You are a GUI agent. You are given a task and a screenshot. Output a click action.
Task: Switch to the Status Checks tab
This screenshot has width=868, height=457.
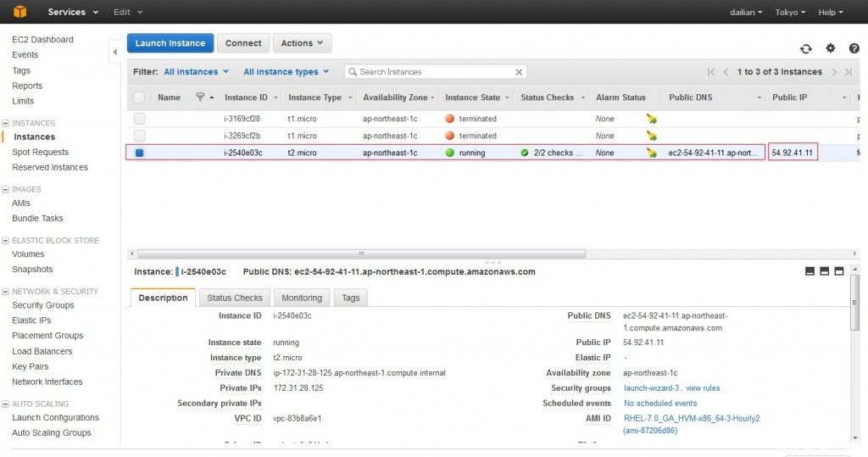click(235, 298)
